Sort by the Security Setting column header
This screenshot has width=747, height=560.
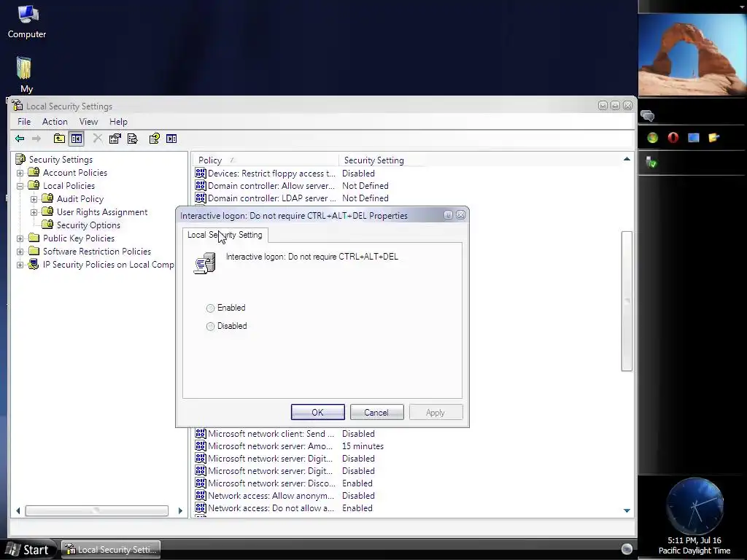pos(381,160)
